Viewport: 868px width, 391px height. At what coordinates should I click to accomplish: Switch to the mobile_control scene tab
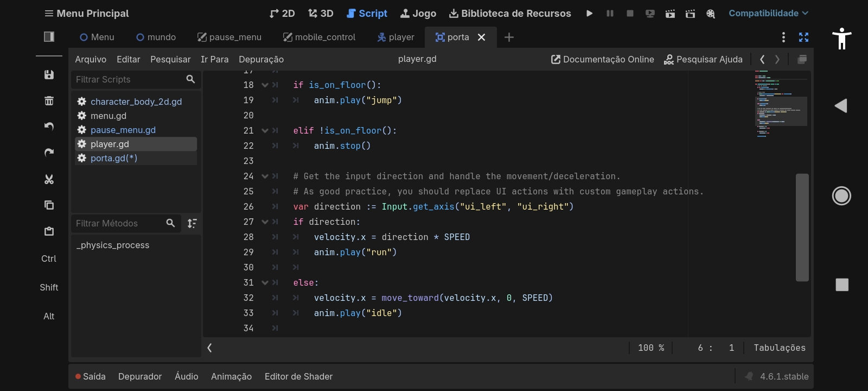(x=319, y=37)
